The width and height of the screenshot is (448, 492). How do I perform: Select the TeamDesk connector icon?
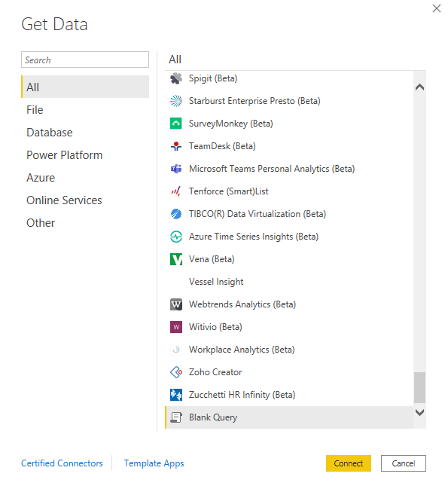(x=176, y=146)
